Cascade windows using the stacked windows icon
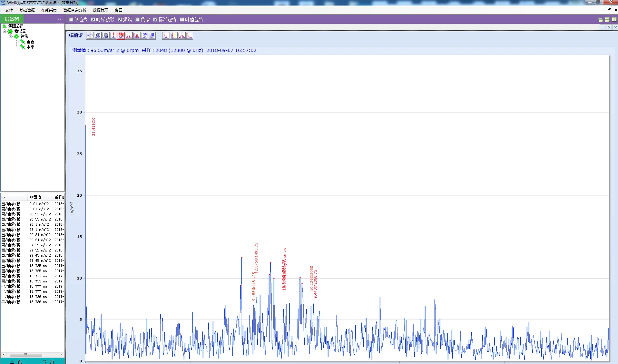The width and height of the screenshot is (618, 364). click(x=600, y=19)
